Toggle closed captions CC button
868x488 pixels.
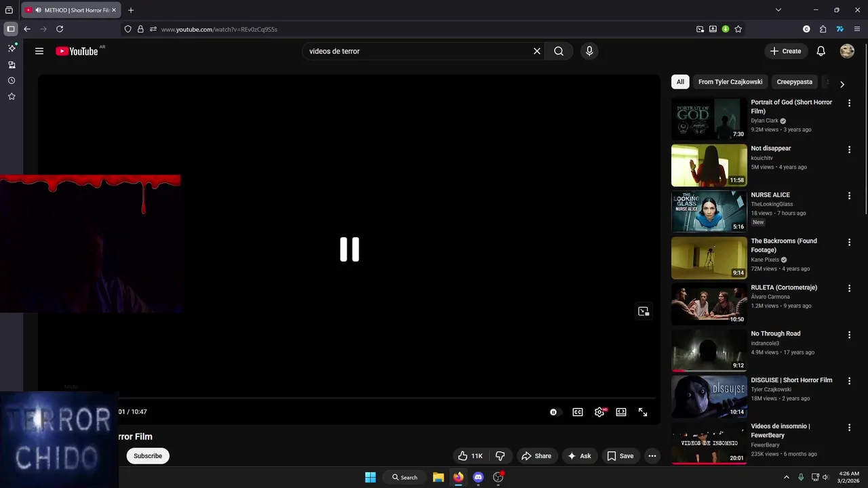pos(578,412)
